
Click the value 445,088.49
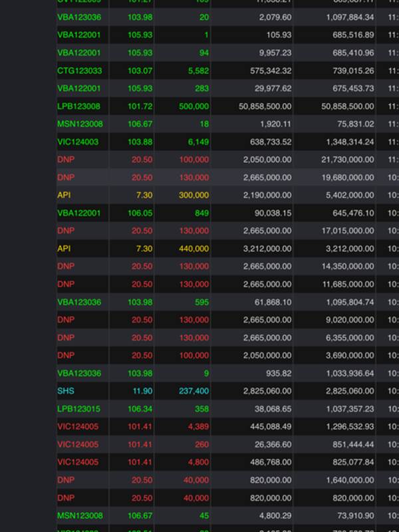271,426
